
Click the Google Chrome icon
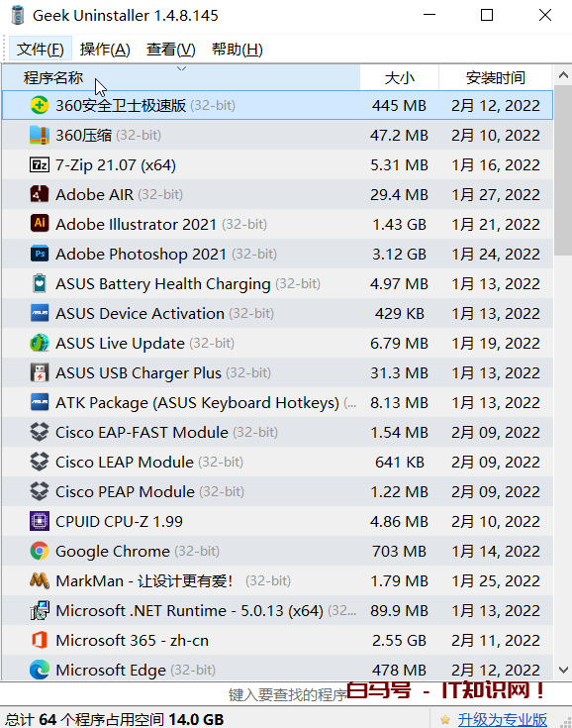[x=40, y=551]
